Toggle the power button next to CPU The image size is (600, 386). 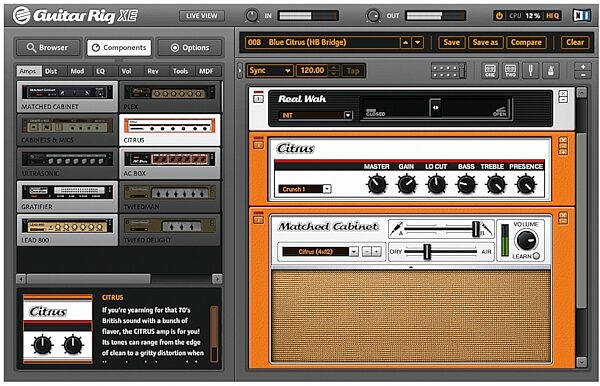(499, 16)
